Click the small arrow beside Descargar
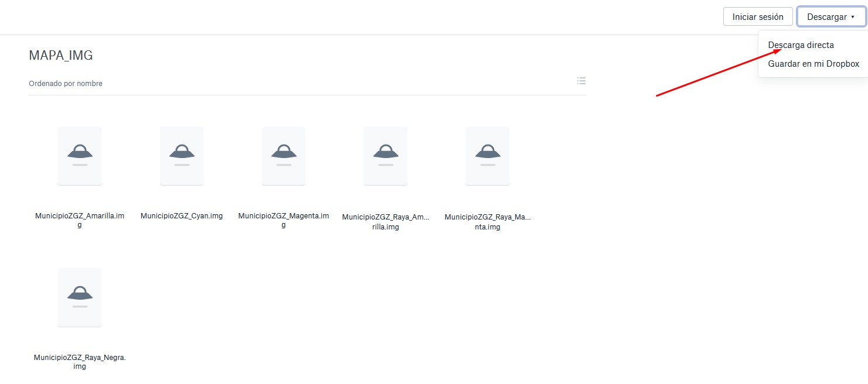The height and width of the screenshot is (384, 868). coord(853,17)
